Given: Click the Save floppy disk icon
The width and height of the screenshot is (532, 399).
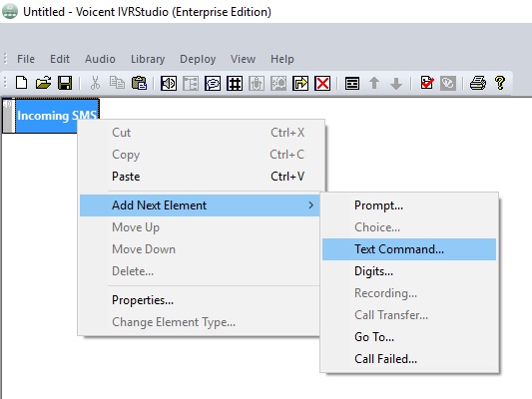Looking at the screenshot, I should point(65,83).
